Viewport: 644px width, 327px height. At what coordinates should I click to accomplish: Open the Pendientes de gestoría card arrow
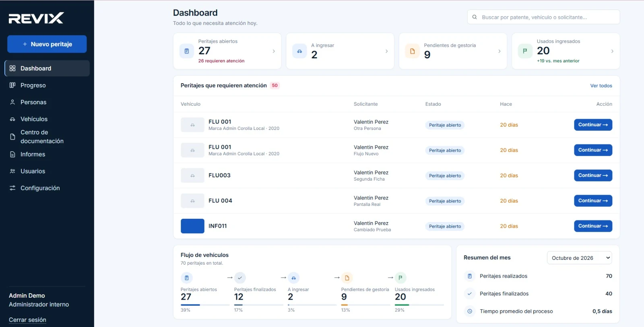pos(500,51)
